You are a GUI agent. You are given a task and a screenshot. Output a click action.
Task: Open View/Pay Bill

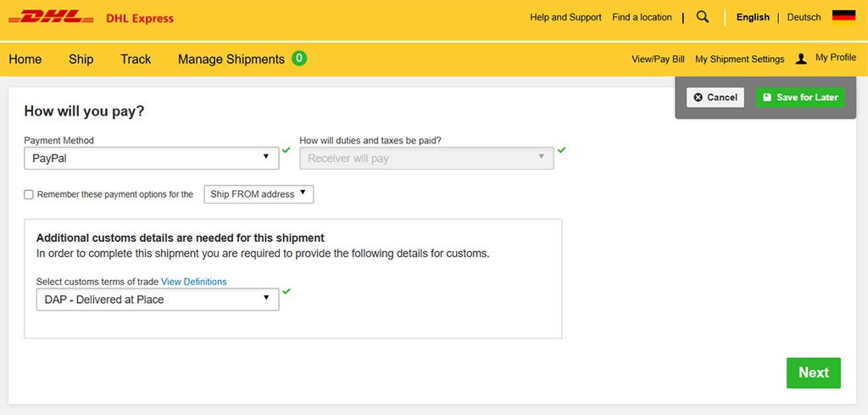pos(658,59)
